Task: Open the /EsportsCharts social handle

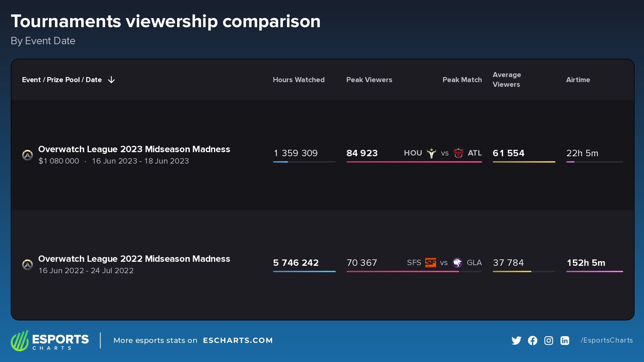Action: point(607,341)
